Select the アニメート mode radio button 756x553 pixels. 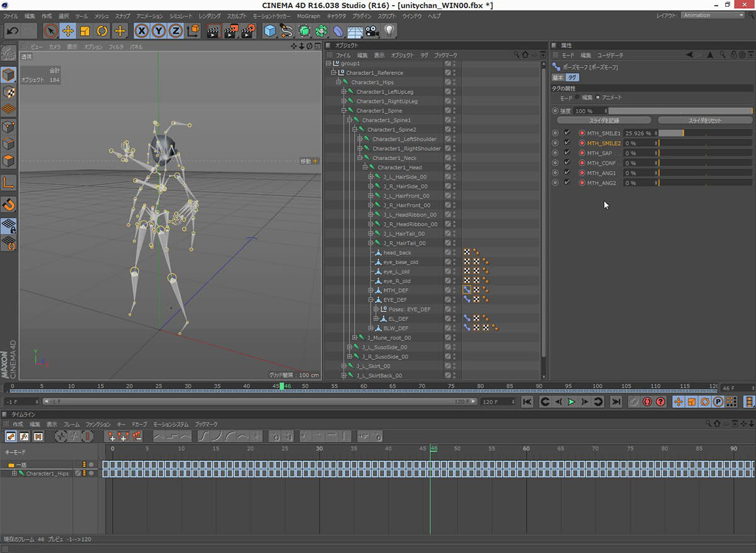598,97
